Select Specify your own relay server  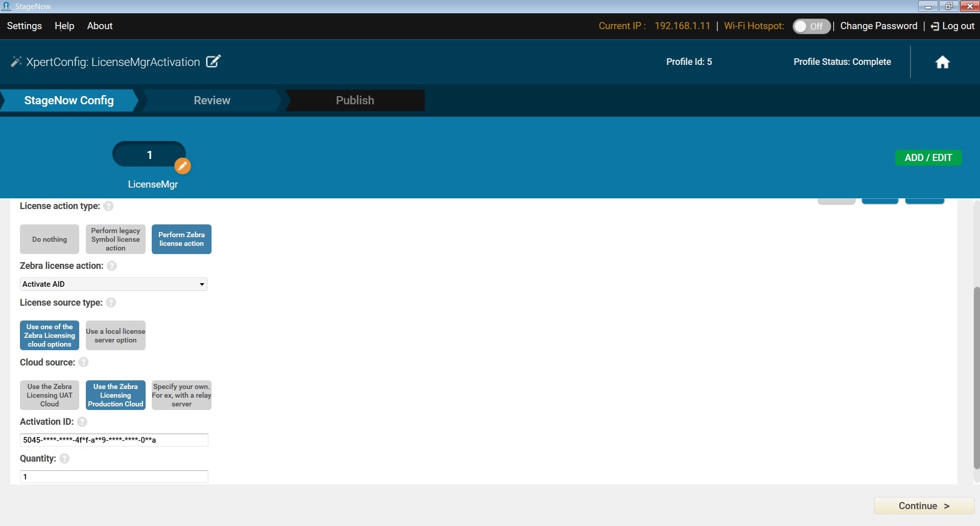tap(181, 395)
